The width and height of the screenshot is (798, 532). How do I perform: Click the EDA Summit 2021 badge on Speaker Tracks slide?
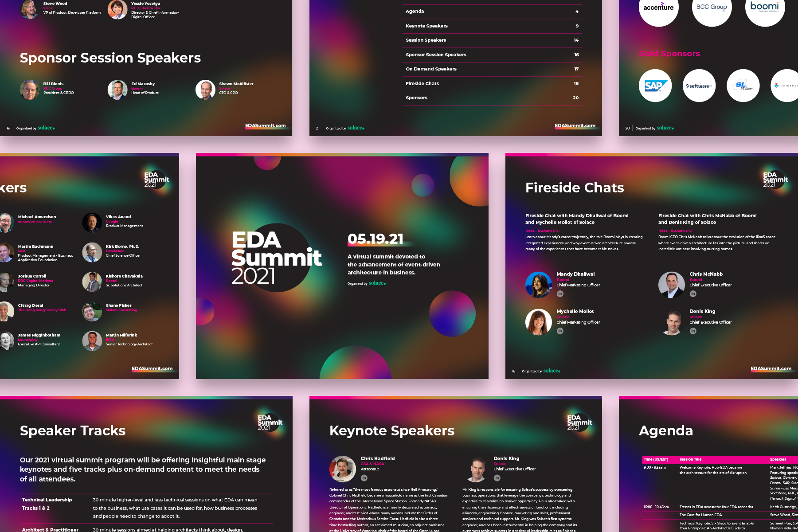270,422
